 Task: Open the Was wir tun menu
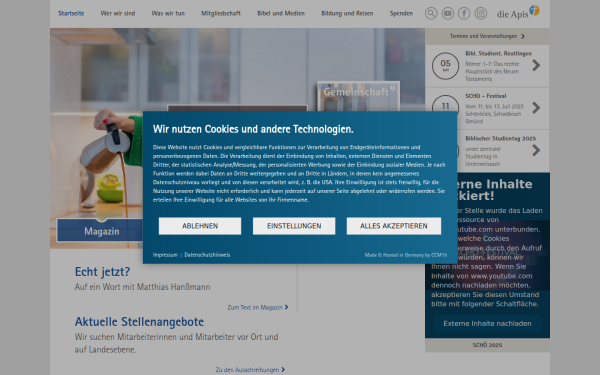(x=168, y=13)
